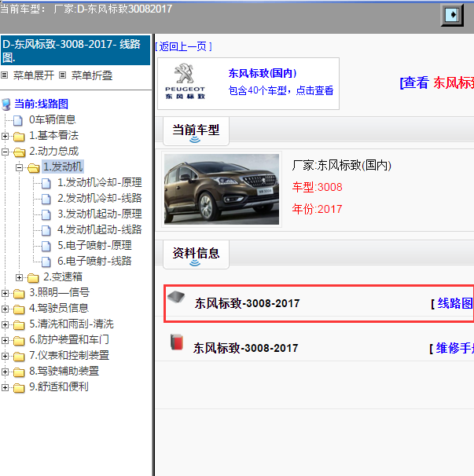Click the folder icon of 6.防护装置和车门

pyautogui.click(x=19, y=341)
